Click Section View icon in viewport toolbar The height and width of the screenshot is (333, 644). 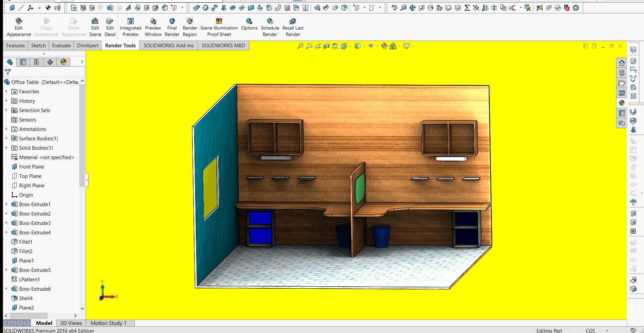click(327, 46)
